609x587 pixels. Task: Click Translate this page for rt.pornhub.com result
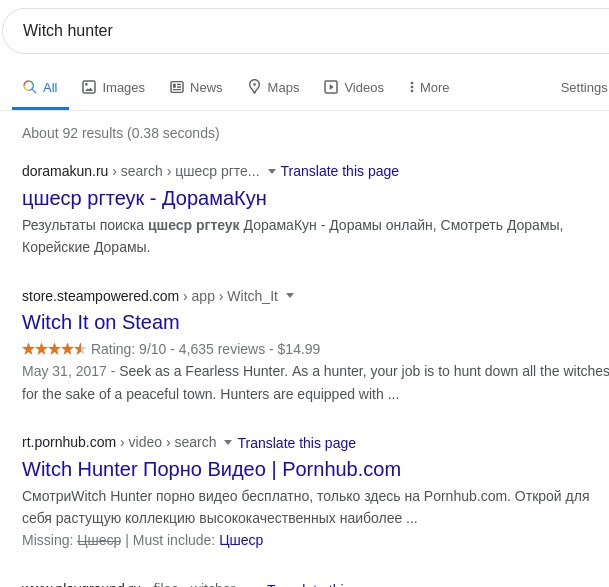pyautogui.click(x=296, y=443)
